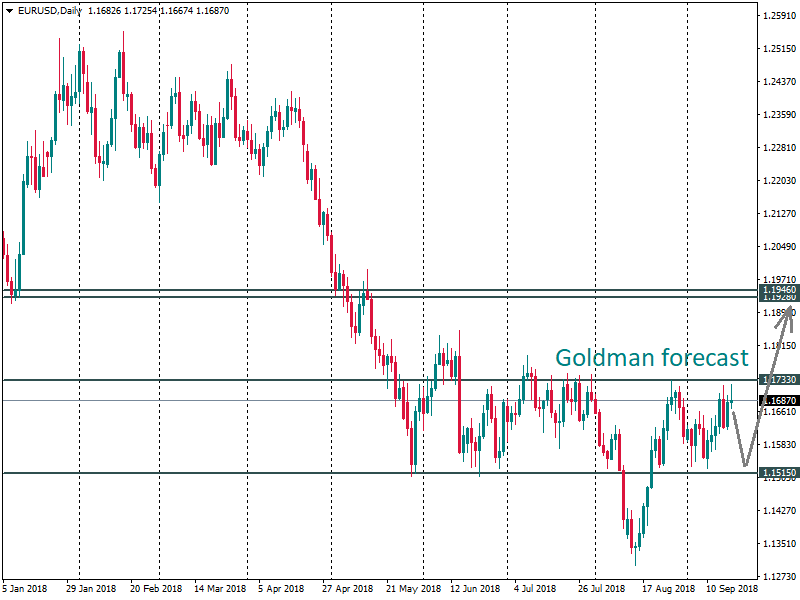Select the 1.15150 support level tag

pyautogui.click(x=779, y=473)
